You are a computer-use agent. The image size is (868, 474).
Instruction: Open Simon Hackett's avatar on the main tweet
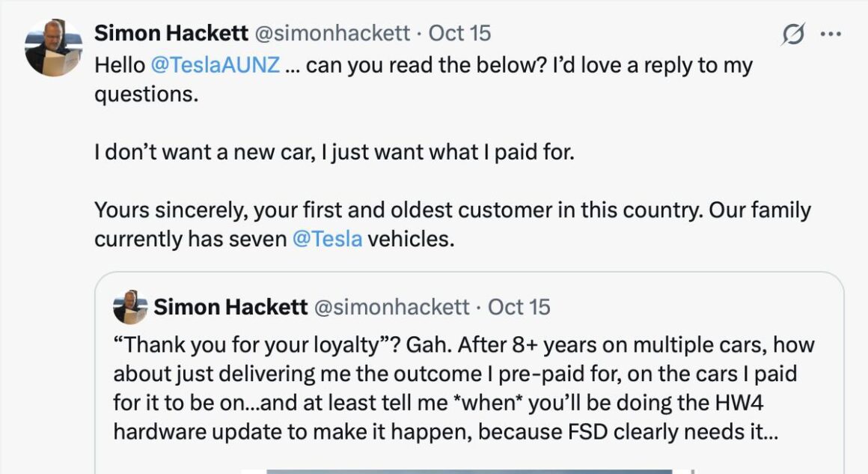coord(53,49)
